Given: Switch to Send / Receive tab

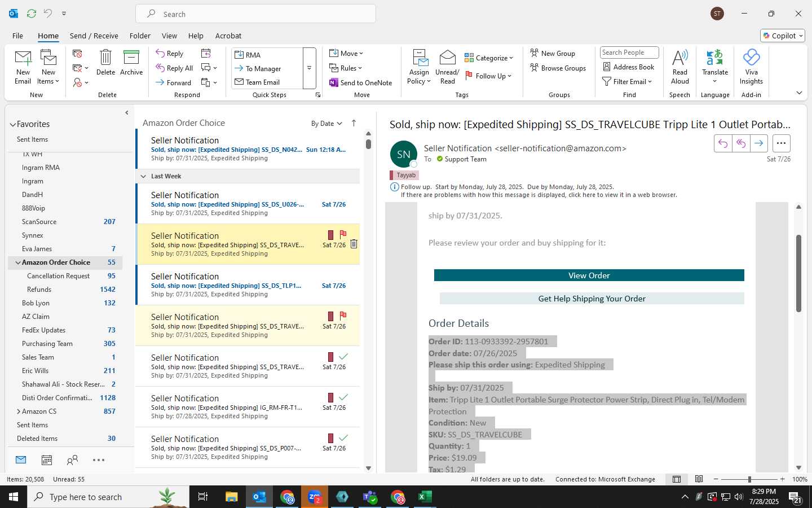Looking at the screenshot, I should point(94,36).
